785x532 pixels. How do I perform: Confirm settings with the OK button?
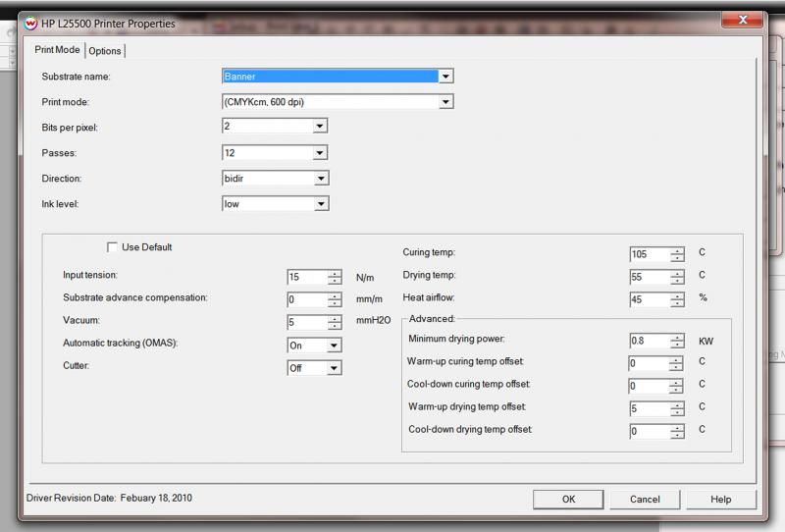[x=568, y=499]
